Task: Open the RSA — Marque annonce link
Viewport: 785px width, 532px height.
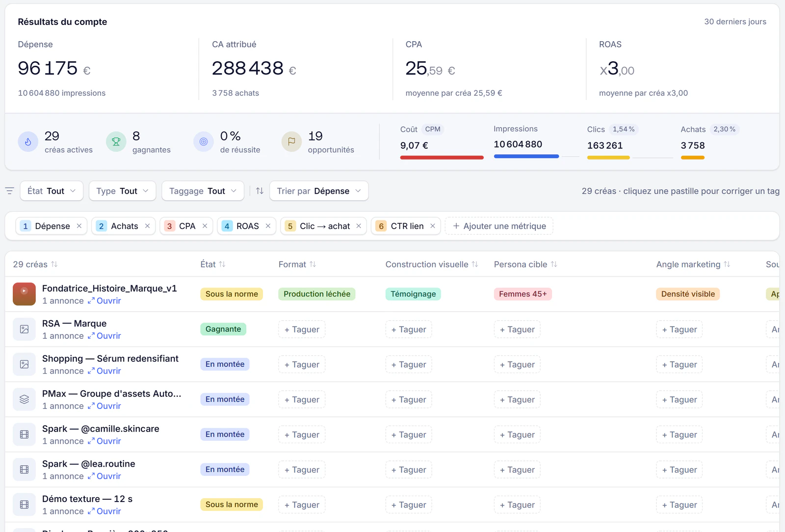Action: (x=104, y=336)
